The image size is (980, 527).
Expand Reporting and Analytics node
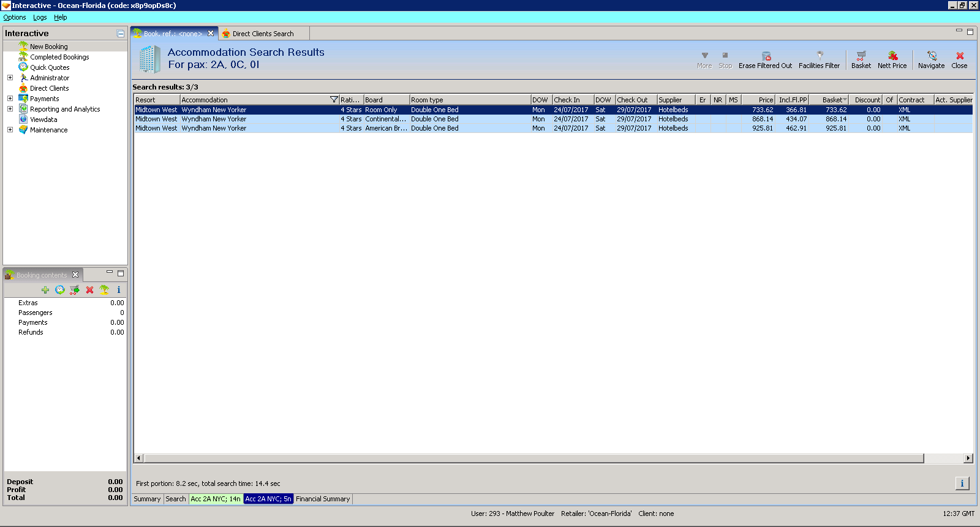(x=10, y=109)
